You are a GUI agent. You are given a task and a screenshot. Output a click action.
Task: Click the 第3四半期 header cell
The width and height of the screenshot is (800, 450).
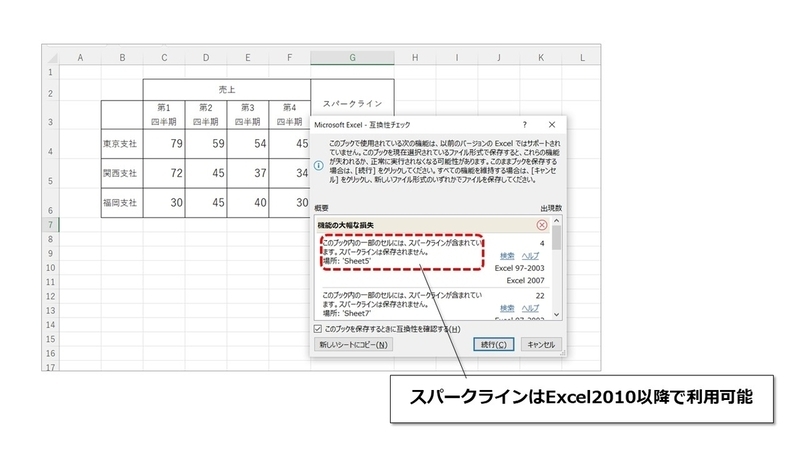247,115
